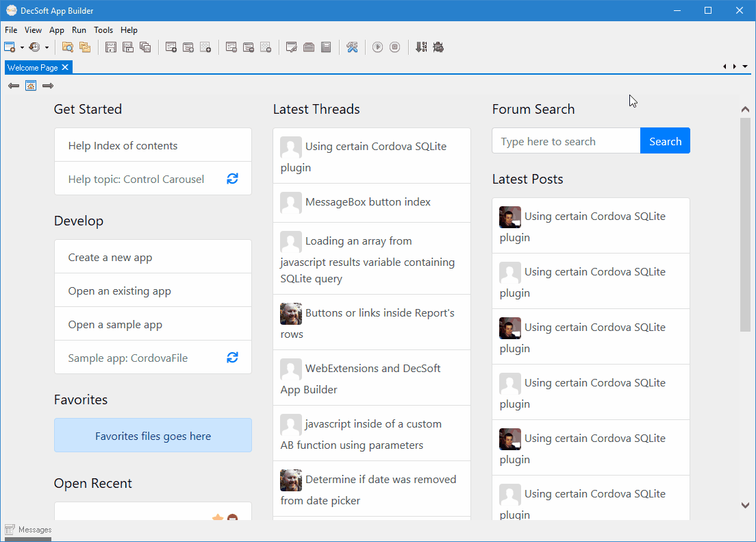The image size is (756, 542).
Task: Close the Welcome Page tab
Action: pyautogui.click(x=65, y=67)
